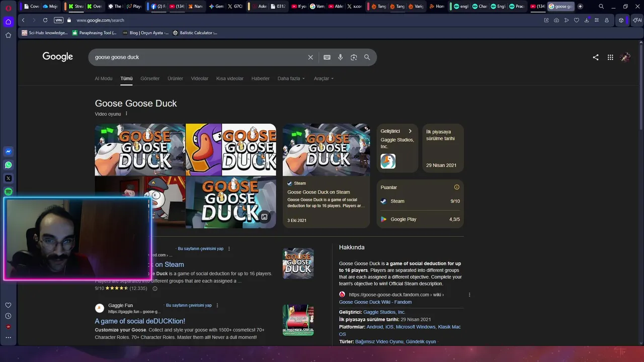Open the Goose Goose Duck Wiki - Fandom link

click(x=375, y=302)
